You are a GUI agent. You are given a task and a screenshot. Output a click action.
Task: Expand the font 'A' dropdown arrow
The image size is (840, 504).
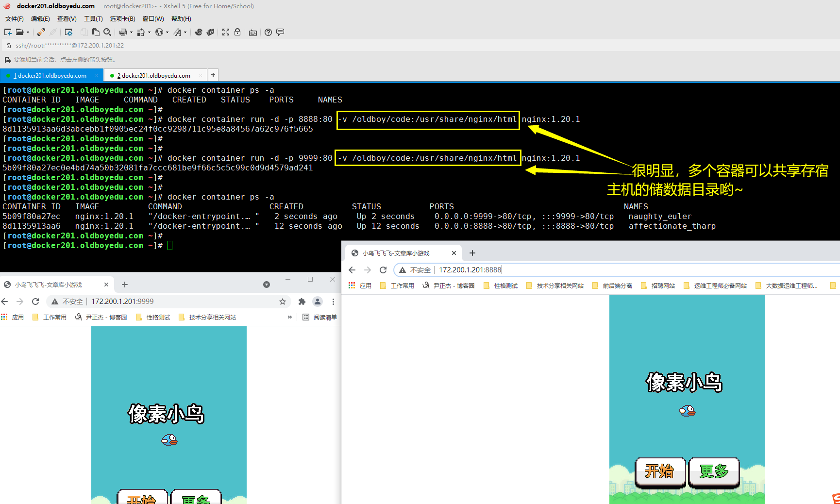pyautogui.click(x=185, y=33)
